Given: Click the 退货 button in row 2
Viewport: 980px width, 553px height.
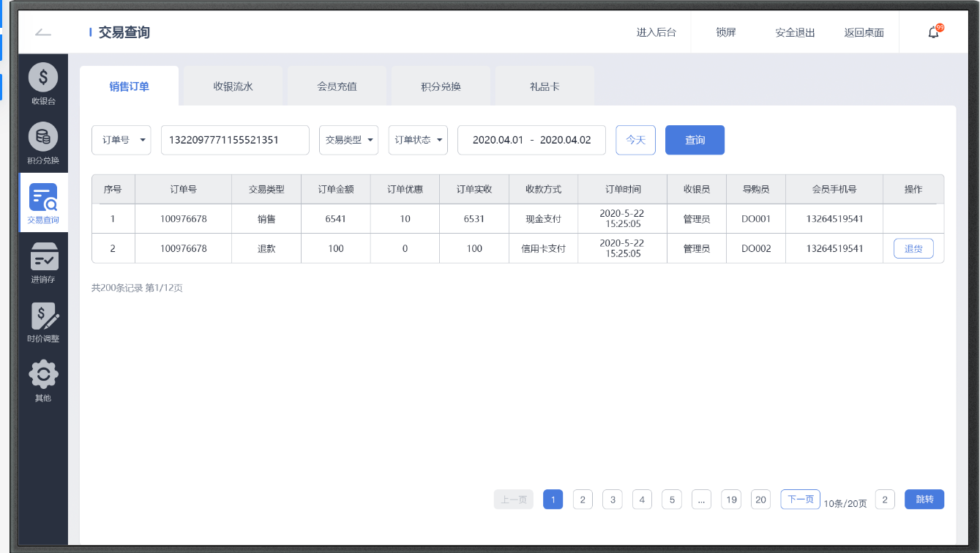Looking at the screenshot, I should [913, 248].
